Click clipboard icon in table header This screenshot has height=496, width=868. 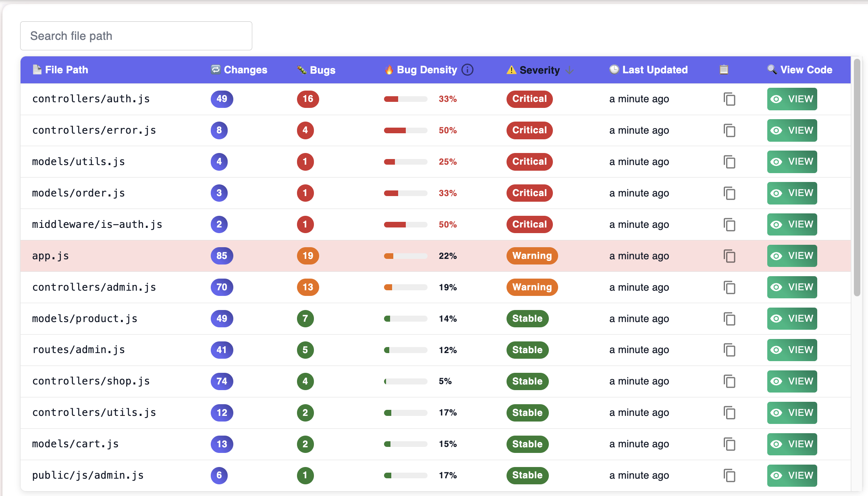(x=724, y=70)
